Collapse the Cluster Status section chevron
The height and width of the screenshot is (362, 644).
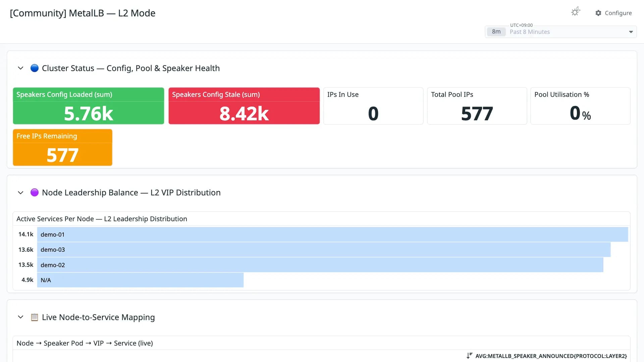coord(20,68)
